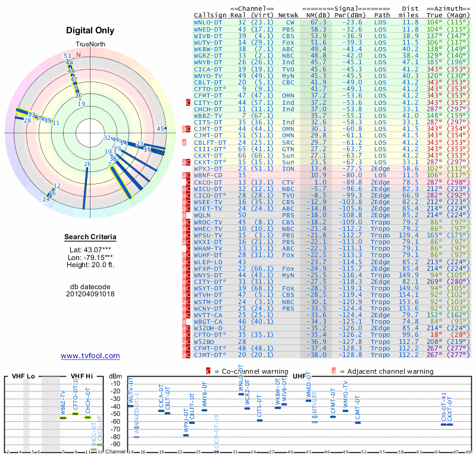The width and height of the screenshot is (476, 457).
Task: Open WUTV-DT callsign in the table
Action: pos(208,42)
